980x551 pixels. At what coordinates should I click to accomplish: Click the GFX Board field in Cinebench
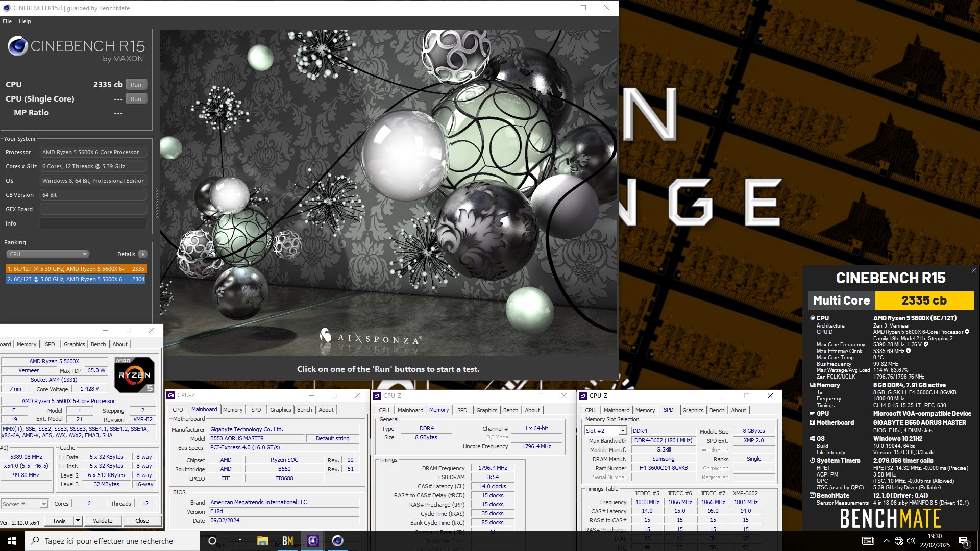pos(93,209)
